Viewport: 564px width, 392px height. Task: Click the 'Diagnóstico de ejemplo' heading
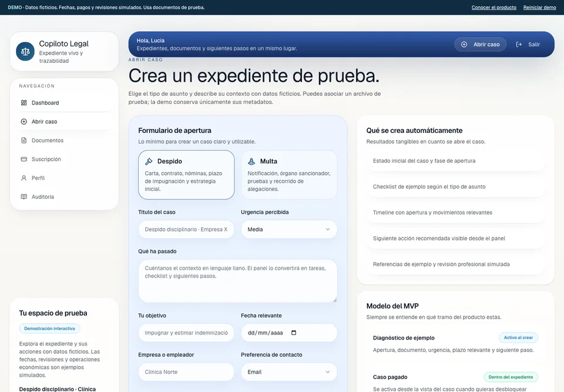[404, 338]
